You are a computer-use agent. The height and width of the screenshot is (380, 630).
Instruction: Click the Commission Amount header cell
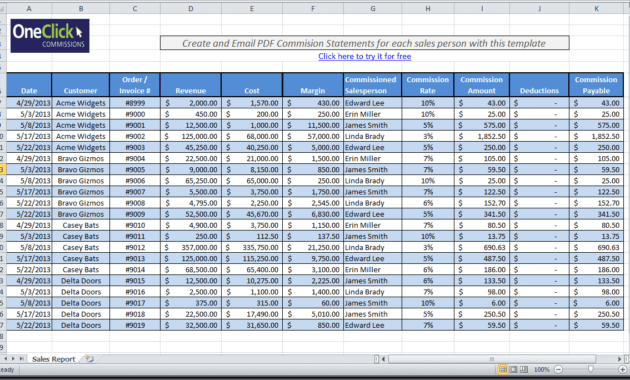[482, 85]
